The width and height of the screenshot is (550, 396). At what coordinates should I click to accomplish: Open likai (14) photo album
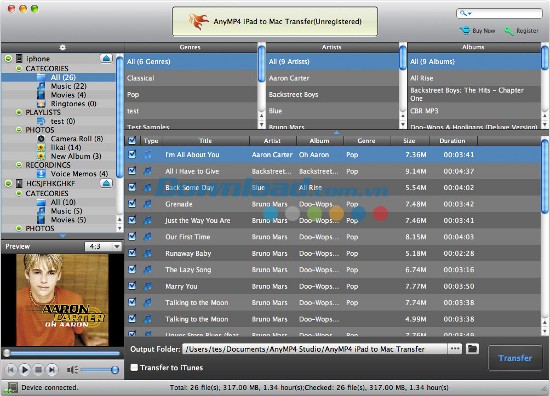pyautogui.click(x=66, y=147)
